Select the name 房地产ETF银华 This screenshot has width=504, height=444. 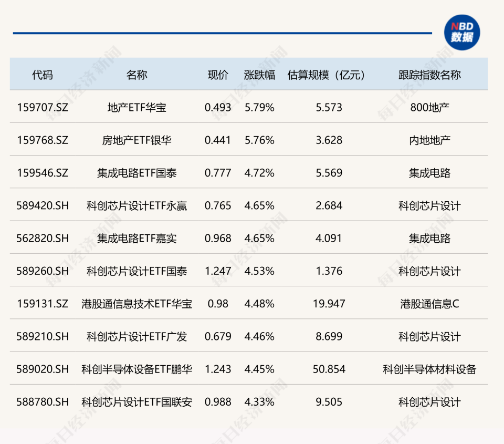[x=136, y=140]
